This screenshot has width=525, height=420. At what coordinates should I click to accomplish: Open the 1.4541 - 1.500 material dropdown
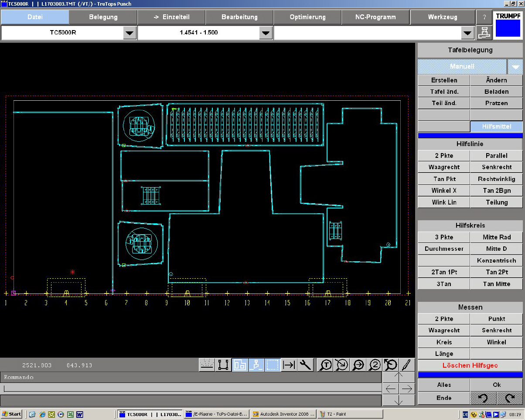[x=266, y=33]
